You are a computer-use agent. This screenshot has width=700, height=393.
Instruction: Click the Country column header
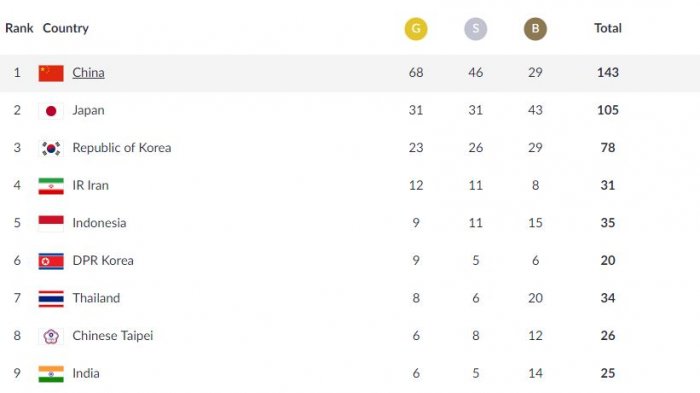point(66,28)
